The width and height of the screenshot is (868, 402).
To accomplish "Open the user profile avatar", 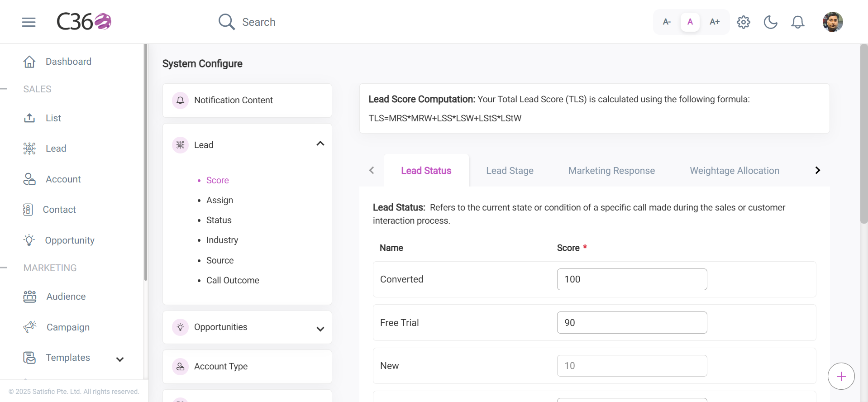I will pyautogui.click(x=833, y=22).
